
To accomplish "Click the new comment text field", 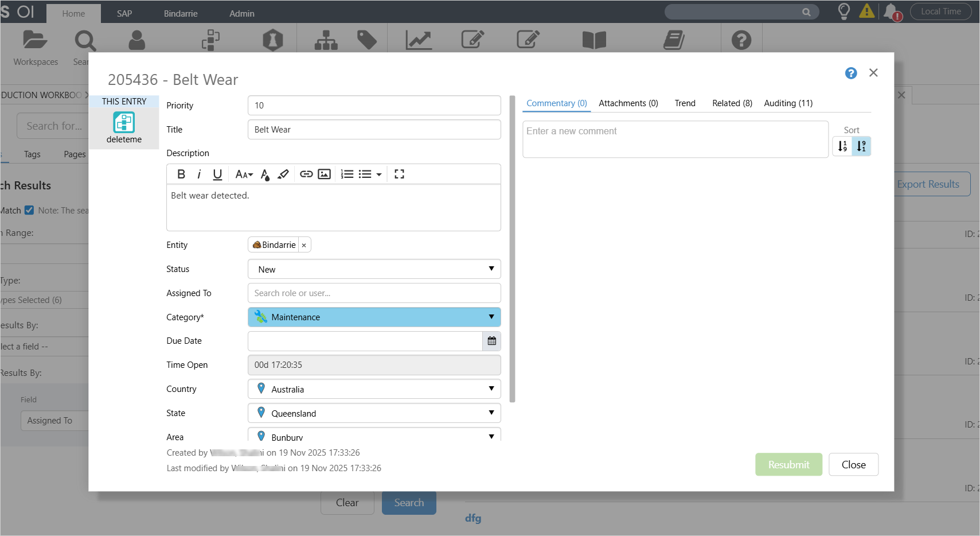I will [x=675, y=139].
